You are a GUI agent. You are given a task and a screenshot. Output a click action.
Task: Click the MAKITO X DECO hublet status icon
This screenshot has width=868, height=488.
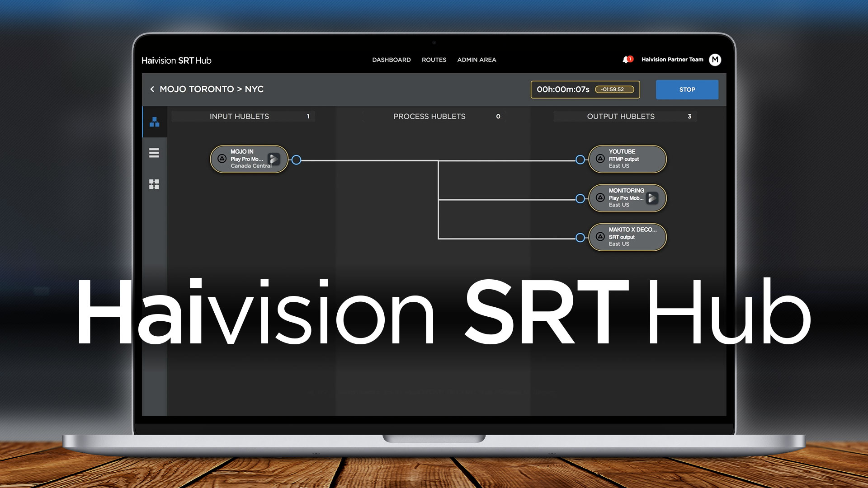point(600,236)
